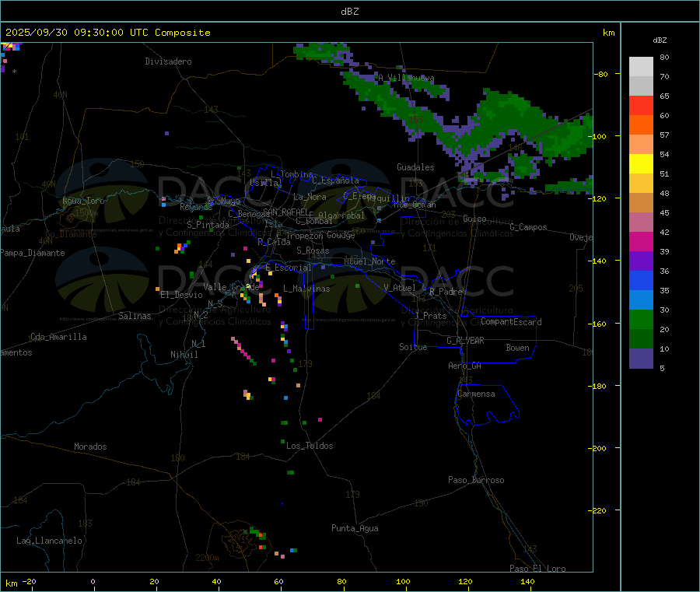Viewport: 700px width, 592px height.
Task: Click the purple 10 dBZ legend swatch
Action: point(641,359)
